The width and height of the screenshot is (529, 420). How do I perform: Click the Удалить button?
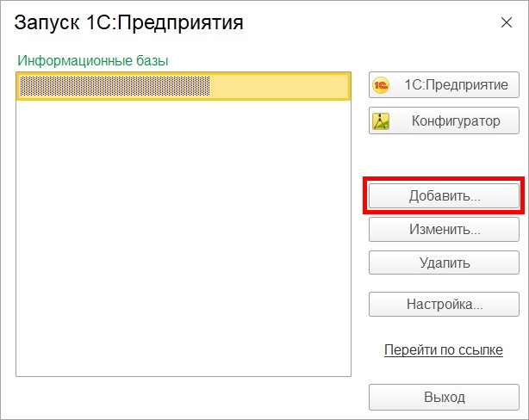[x=444, y=262]
